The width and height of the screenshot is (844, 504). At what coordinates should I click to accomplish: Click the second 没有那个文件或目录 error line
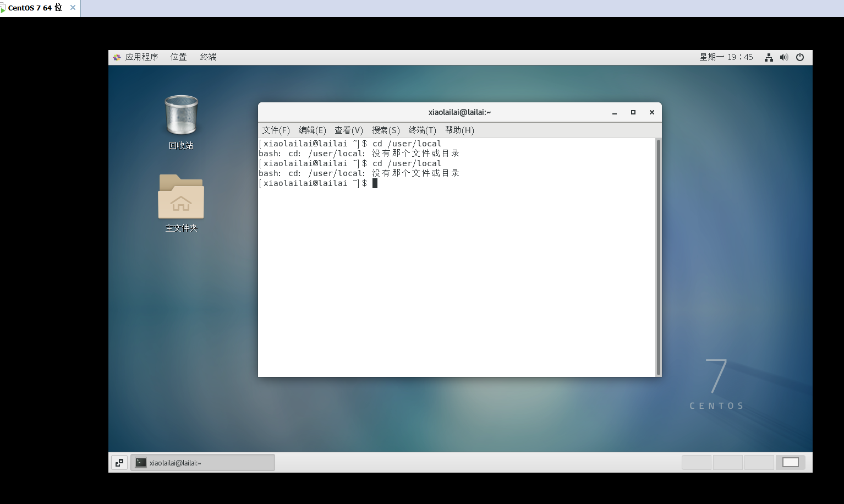[359, 173]
